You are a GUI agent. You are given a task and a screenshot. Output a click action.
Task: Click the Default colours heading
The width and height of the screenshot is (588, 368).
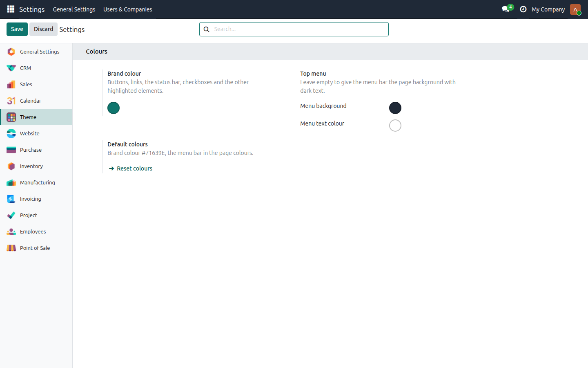pyautogui.click(x=128, y=144)
